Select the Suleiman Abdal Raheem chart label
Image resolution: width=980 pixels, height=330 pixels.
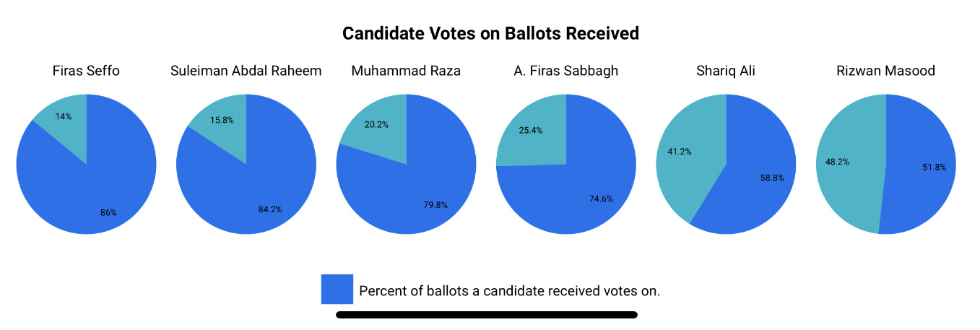coord(246,71)
